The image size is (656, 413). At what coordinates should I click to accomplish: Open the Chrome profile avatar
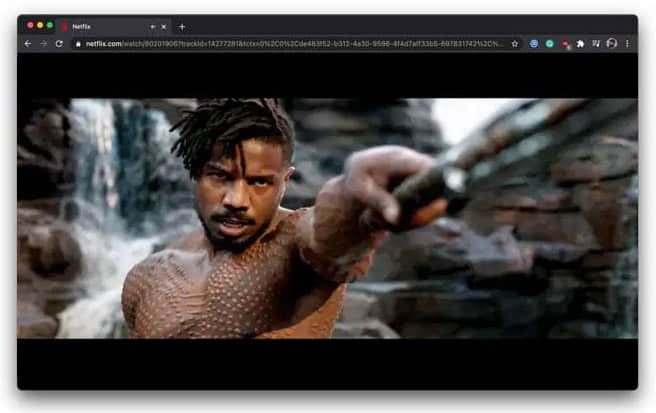[612, 44]
